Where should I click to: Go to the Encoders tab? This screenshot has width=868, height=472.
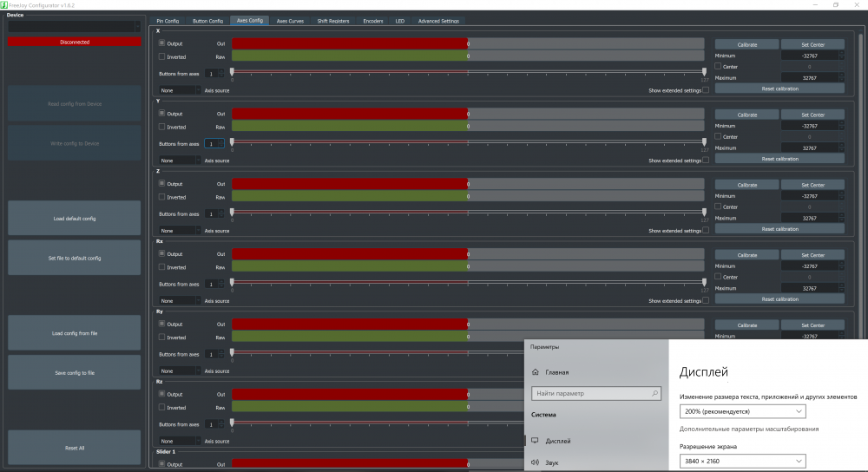tap(373, 21)
